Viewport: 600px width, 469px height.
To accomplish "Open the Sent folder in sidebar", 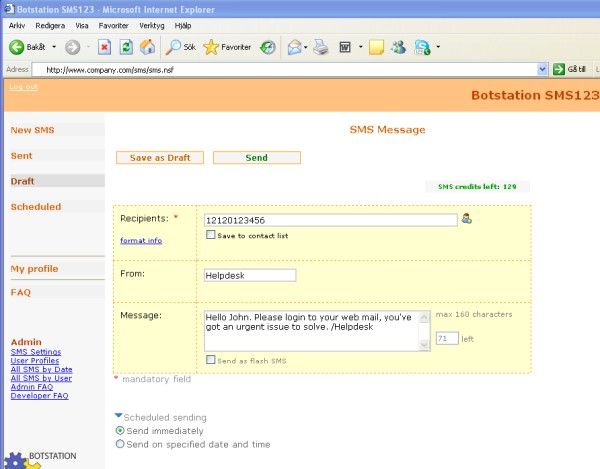I will [x=21, y=156].
